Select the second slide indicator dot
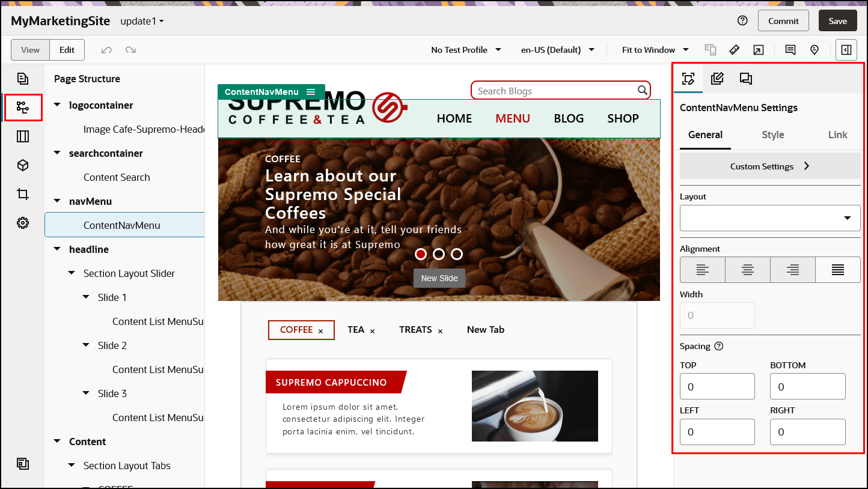 coord(439,254)
